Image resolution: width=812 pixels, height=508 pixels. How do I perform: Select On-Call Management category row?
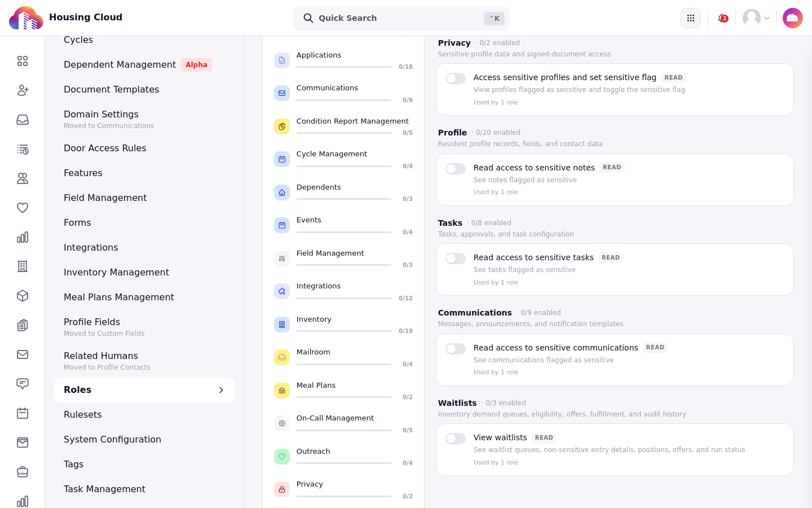pyautogui.click(x=343, y=423)
